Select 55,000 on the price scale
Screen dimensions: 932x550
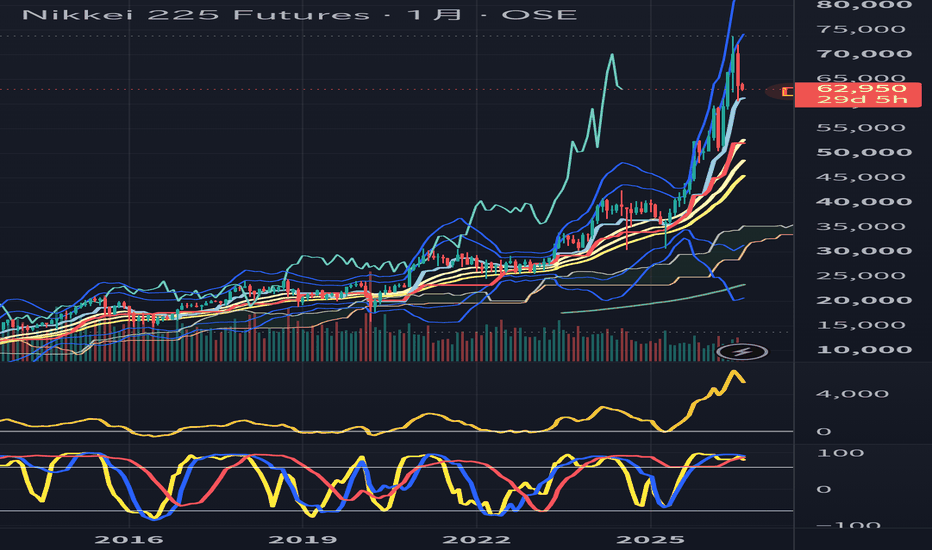pos(861,127)
